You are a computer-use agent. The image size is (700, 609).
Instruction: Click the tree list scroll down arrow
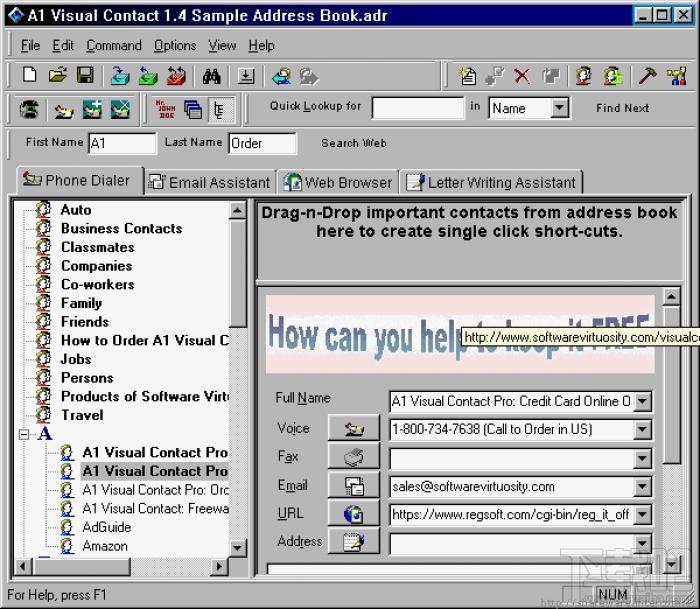(x=237, y=548)
